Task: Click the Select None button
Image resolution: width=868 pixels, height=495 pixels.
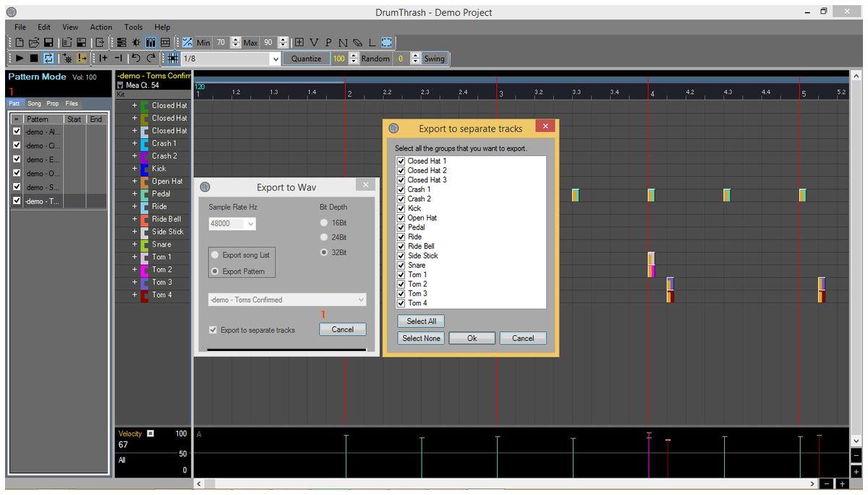Action: (421, 338)
